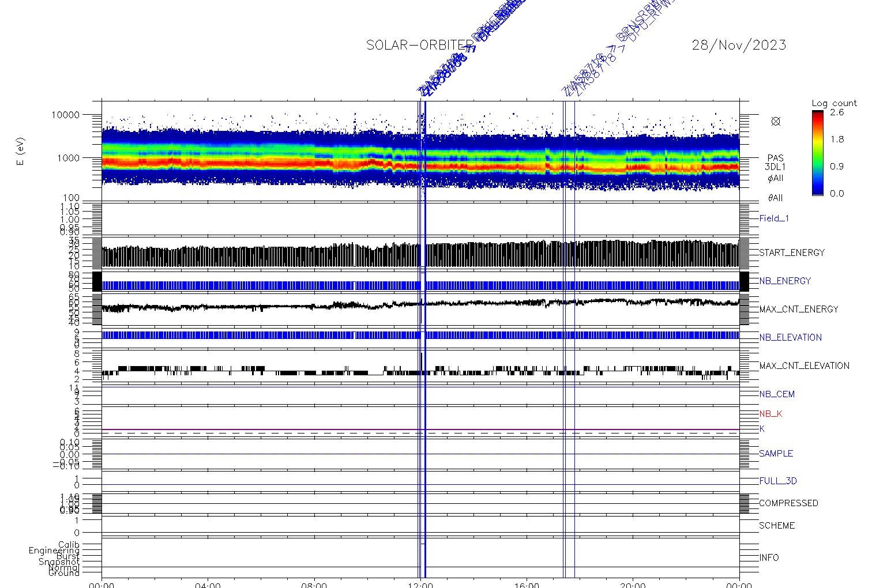Click the dashed line in the K panel
The width and height of the screenshot is (872, 588).
pyautogui.click(x=420, y=433)
